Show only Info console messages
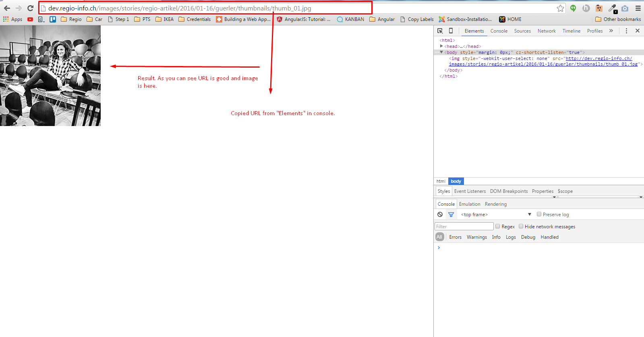644x337 pixels. pyautogui.click(x=496, y=237)
